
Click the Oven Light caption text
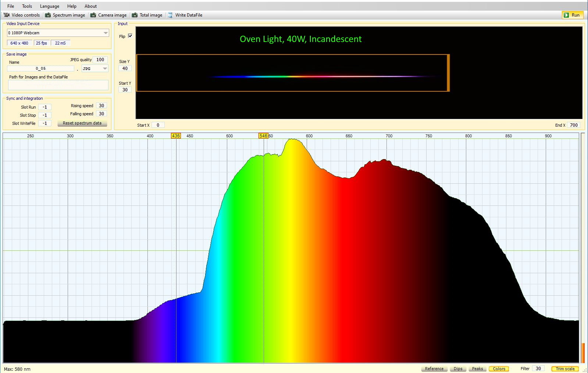pyautogui.click(x=300, y=39)
